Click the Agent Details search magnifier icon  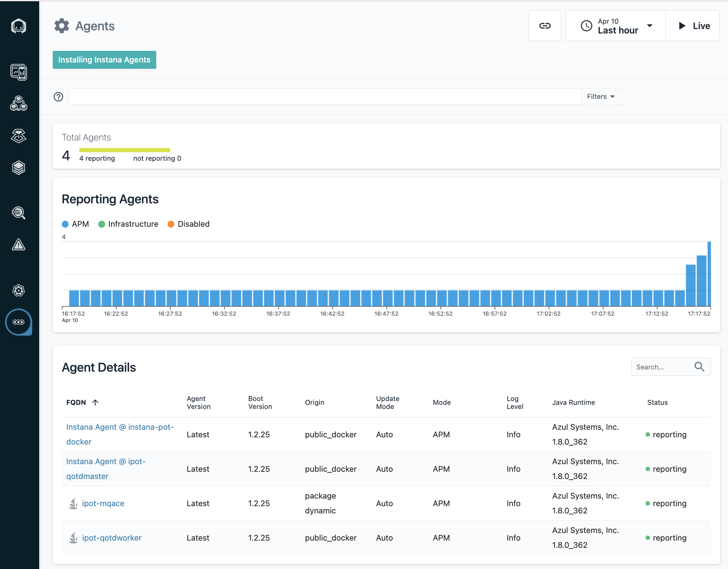pyautogui.click(x=699, y=367)
